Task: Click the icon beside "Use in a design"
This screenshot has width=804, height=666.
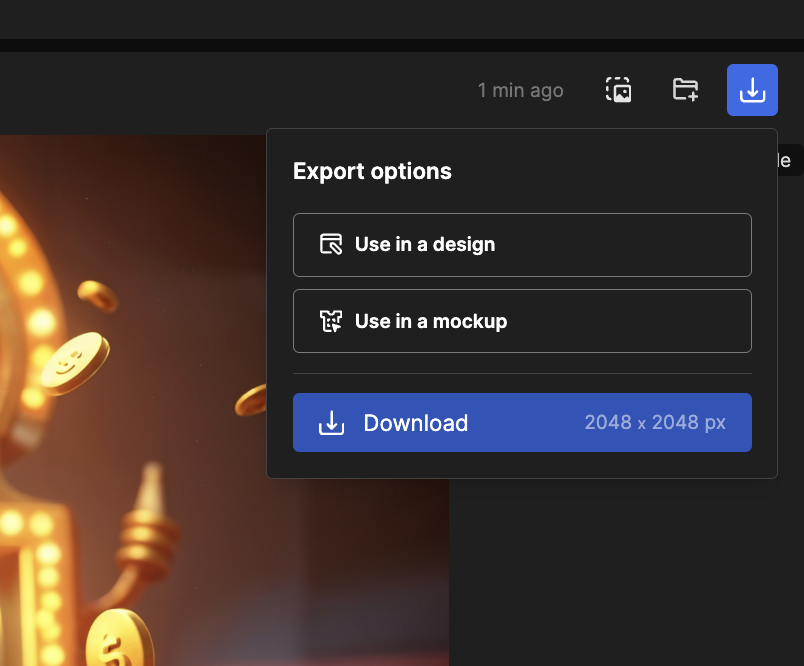Action: click(x=331, y=244)
